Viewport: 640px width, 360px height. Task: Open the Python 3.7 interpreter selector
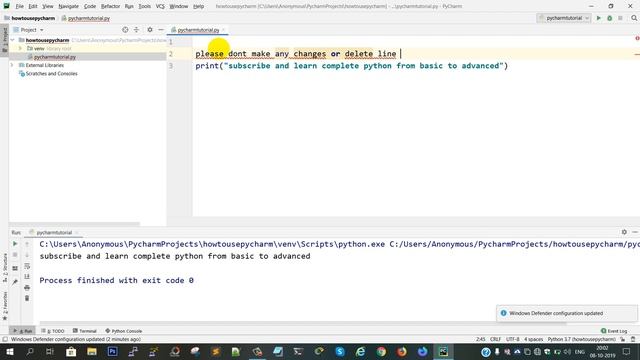tap(581, 339)
